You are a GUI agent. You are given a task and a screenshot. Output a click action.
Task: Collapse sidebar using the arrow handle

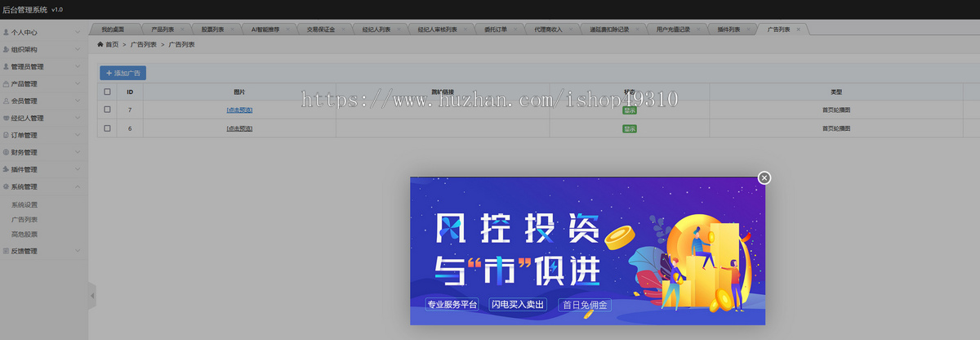point(92,295)
